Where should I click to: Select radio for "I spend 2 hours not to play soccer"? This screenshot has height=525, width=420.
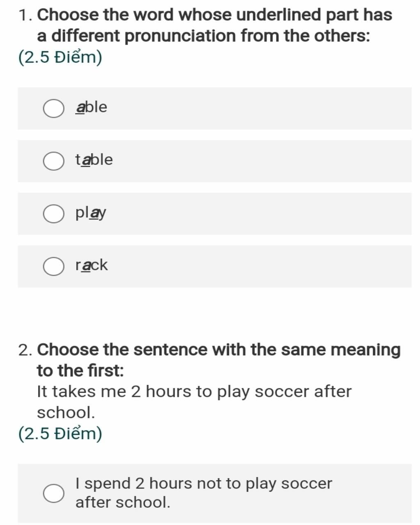53,493
